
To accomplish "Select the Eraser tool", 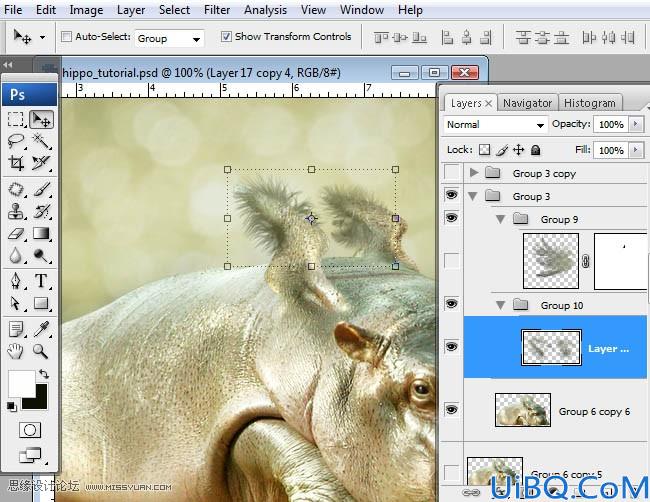I will tap(16, 233).
